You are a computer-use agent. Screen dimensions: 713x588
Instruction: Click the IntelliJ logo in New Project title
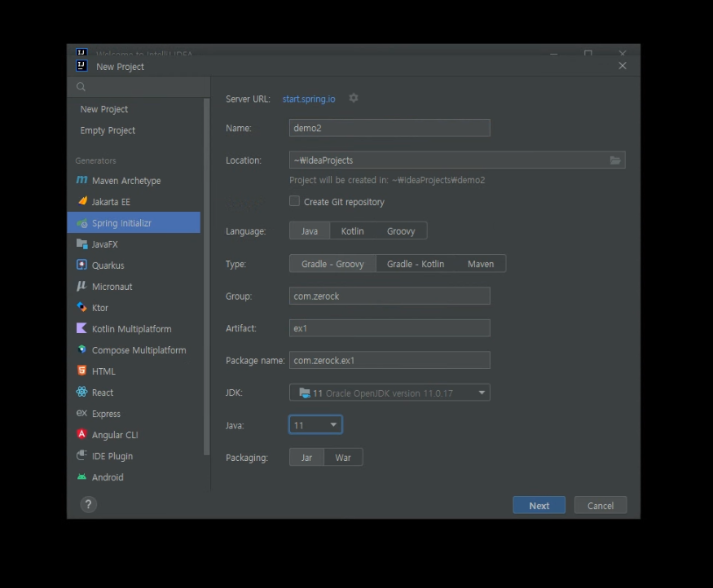81,66
